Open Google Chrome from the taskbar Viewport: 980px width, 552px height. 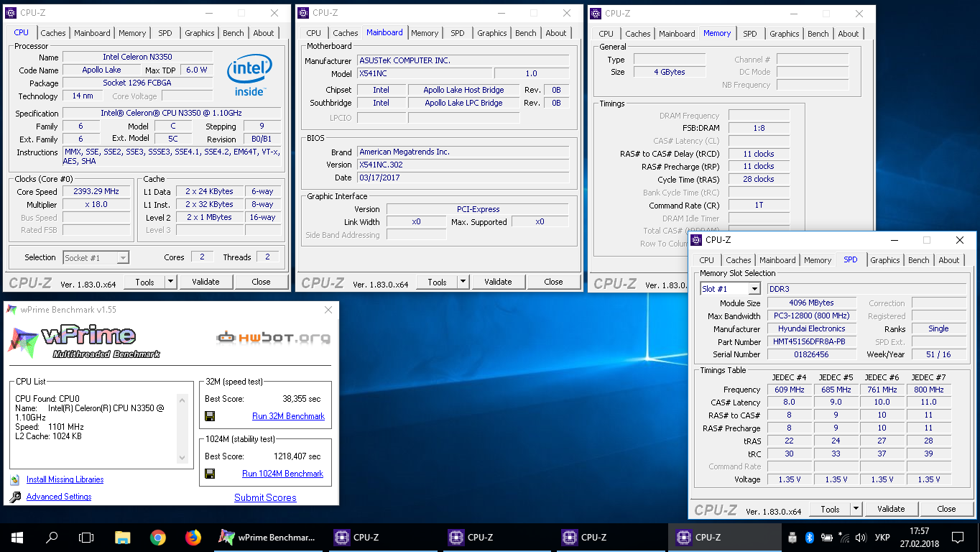(x=158, y=537)
